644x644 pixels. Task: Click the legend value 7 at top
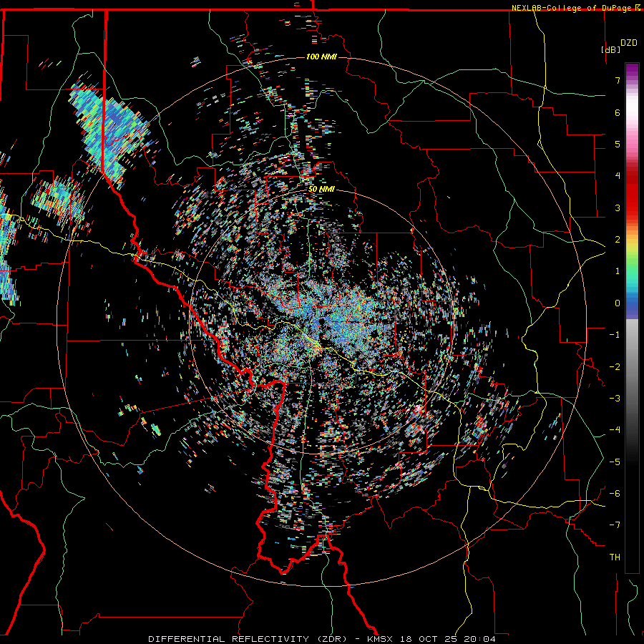[618, 80]
